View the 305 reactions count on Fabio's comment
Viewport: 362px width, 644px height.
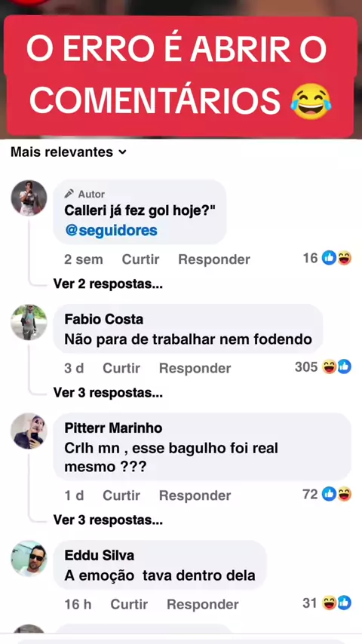click(306, 366)
